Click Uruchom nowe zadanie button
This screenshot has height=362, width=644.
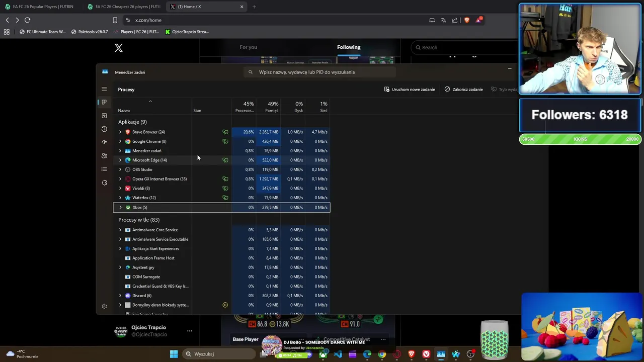(x=409, y=89)
